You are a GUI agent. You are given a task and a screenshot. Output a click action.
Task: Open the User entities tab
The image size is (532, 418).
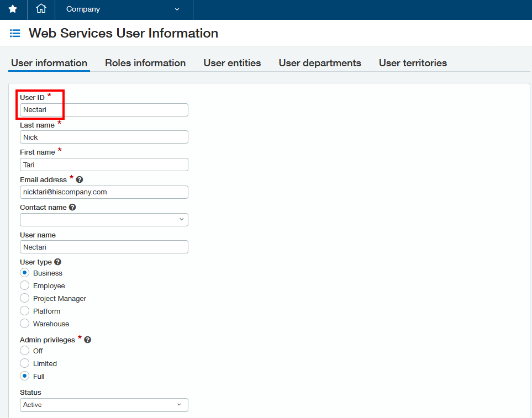click(232, 63)
